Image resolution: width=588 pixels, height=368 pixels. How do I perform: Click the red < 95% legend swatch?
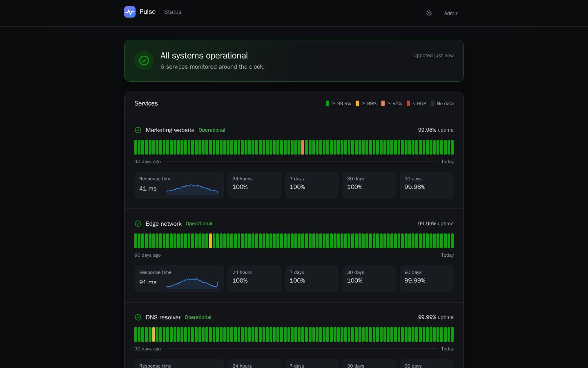pos(408,103)
